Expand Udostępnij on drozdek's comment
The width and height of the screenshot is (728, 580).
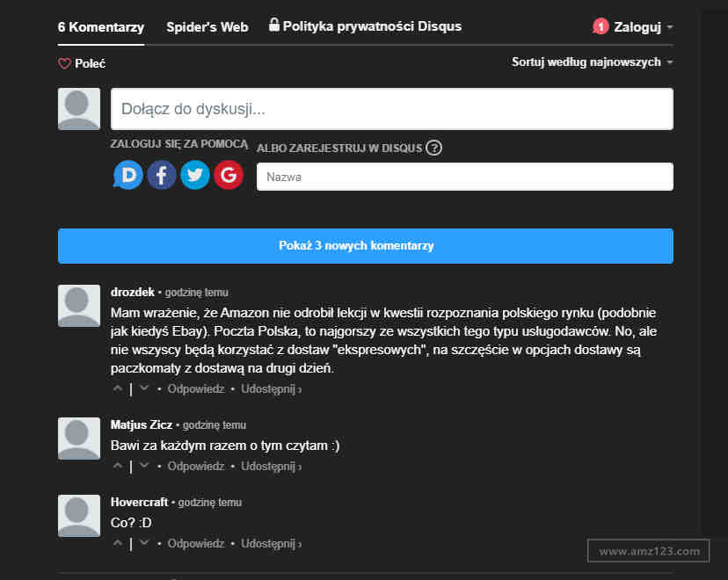[x=271, y=388]
